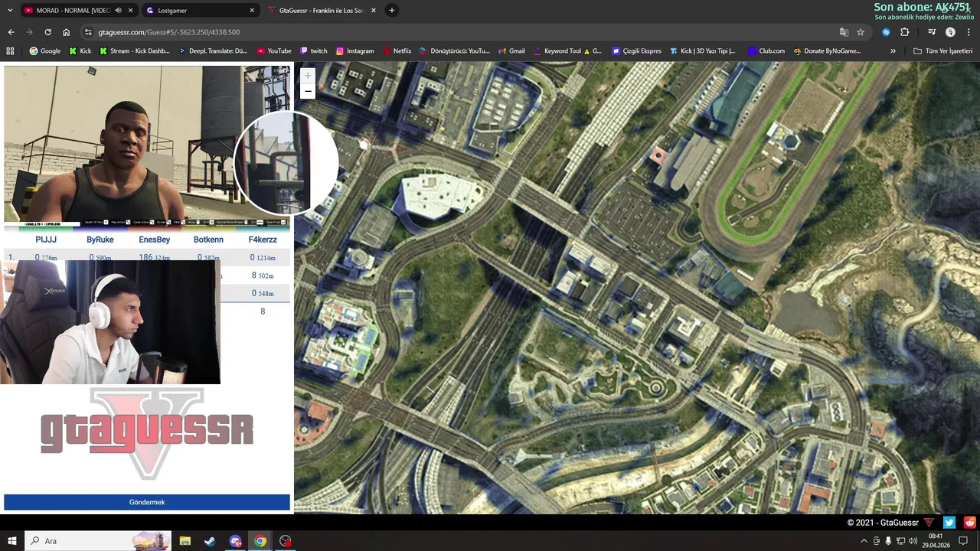The width and height of the screenshot is (980, 551).
Task: Click EnesBey score 186
Action: 145,258
